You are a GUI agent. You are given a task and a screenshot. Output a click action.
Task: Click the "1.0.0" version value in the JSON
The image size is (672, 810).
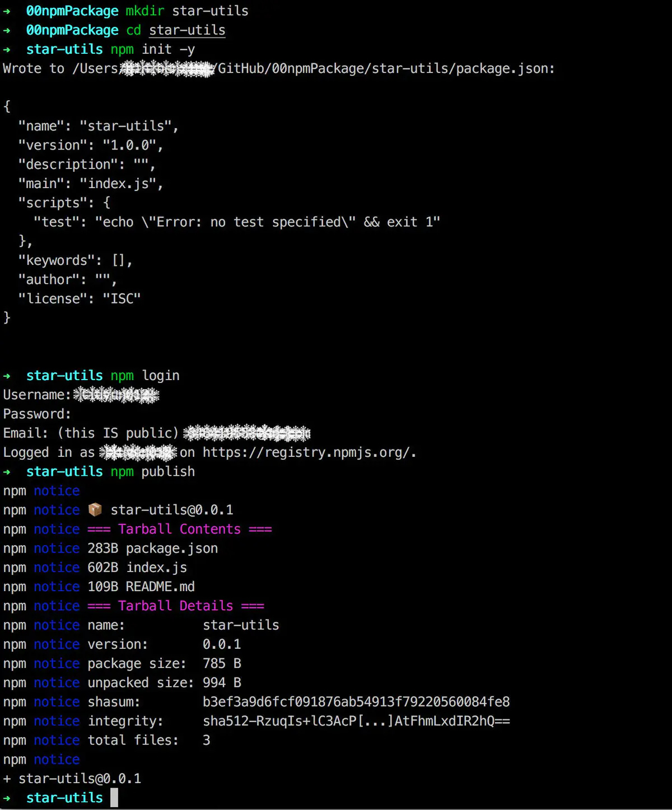point(129,146)
